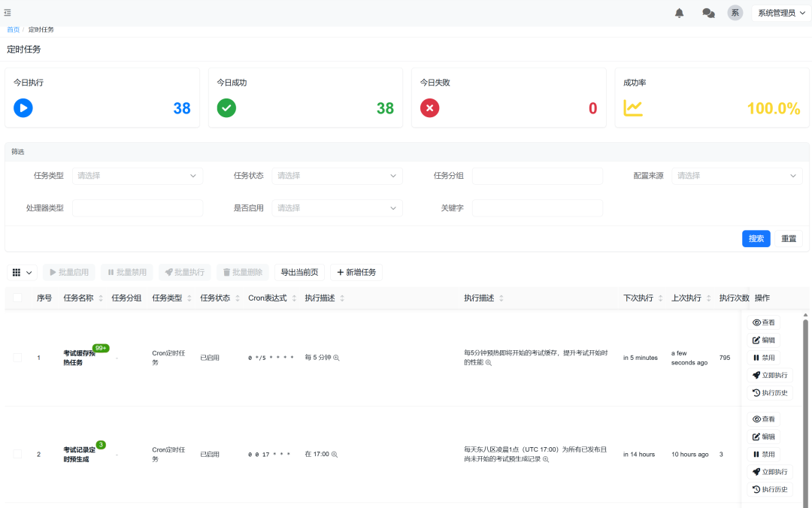Viewport: 812px width, 508px height.
Task: Sort by 任务类型 column
Action: click(x=189, y=298)
